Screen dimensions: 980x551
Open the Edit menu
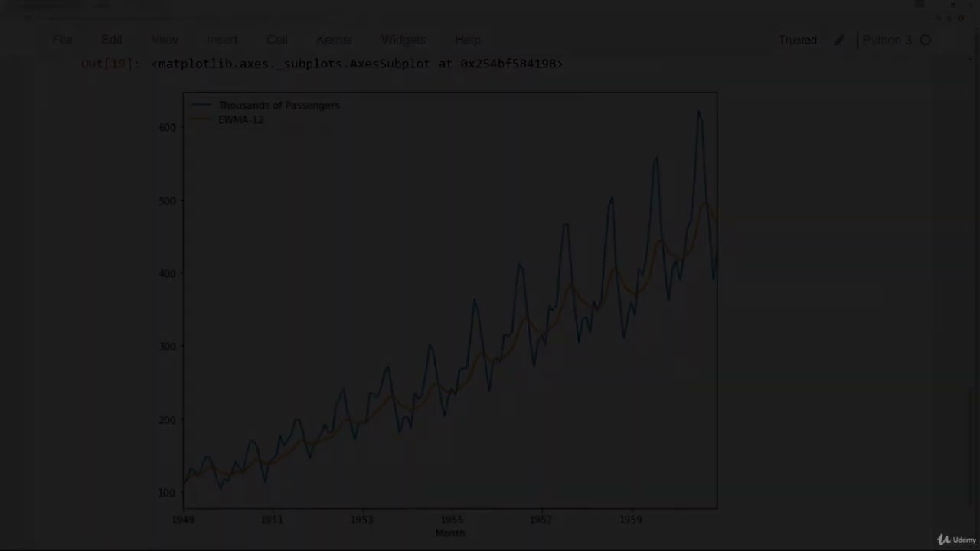(x=112, y=40)
